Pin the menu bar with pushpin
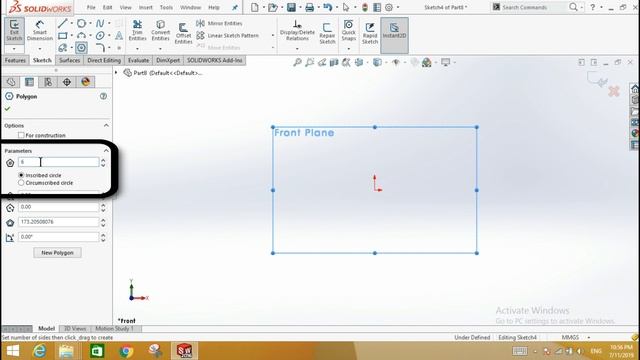 pos(235,7)
